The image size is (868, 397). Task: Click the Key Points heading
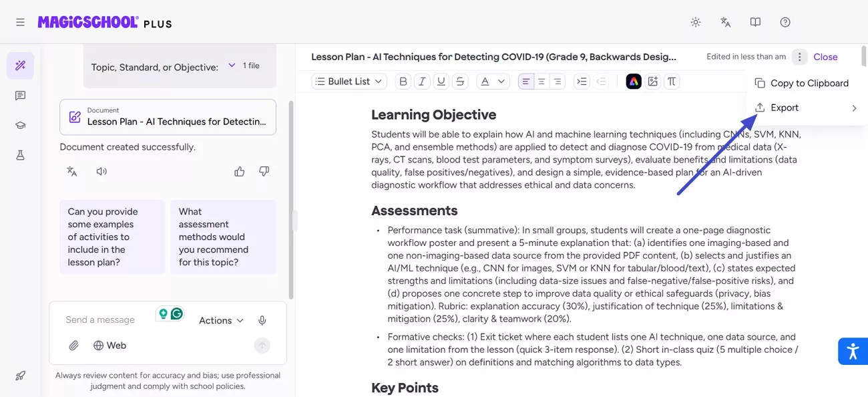(x=405, y=388)
